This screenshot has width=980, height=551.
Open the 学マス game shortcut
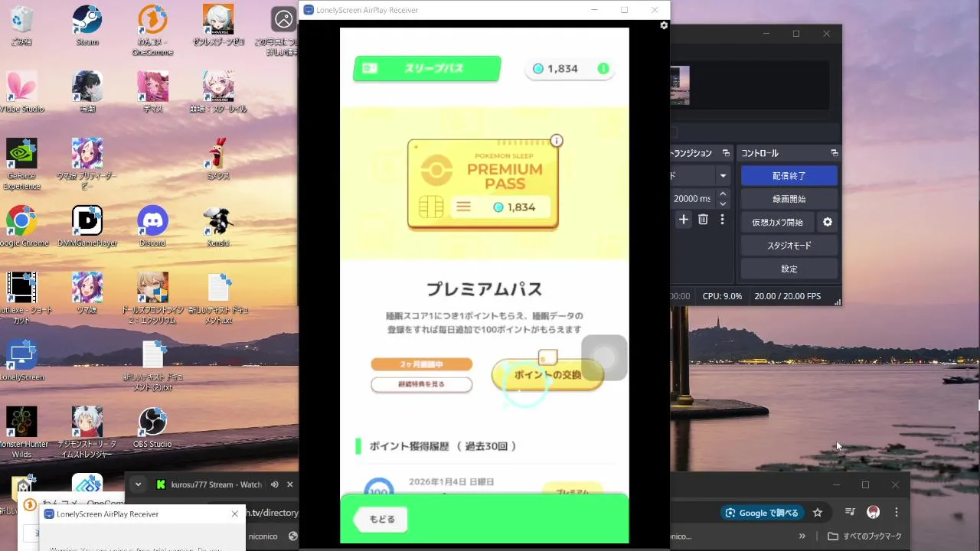pos(152,91)
